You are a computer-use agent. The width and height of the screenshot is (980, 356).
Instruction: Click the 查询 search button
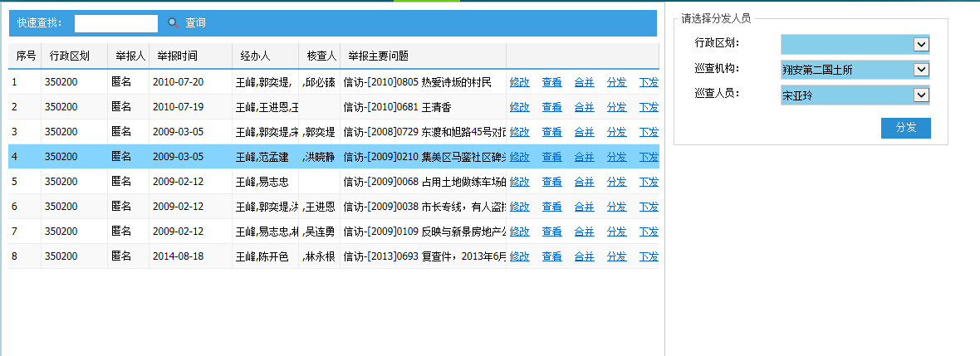coord(196,23)
